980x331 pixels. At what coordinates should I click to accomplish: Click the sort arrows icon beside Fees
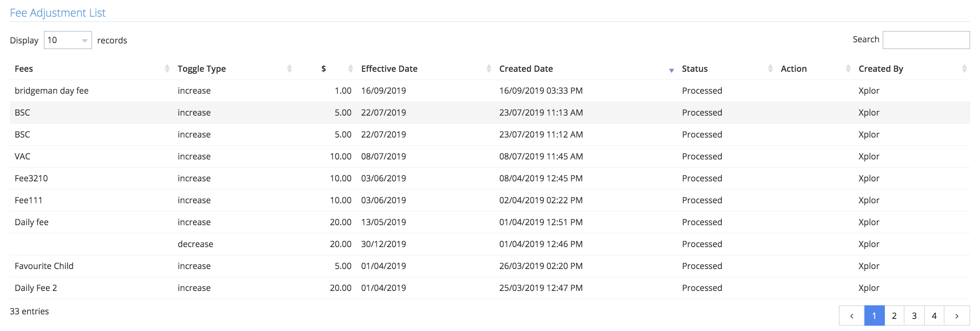(x=167, y=68)
